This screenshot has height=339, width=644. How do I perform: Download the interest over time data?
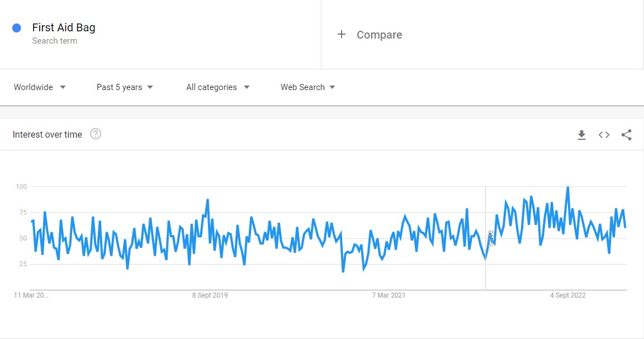(x=581, y=135)
